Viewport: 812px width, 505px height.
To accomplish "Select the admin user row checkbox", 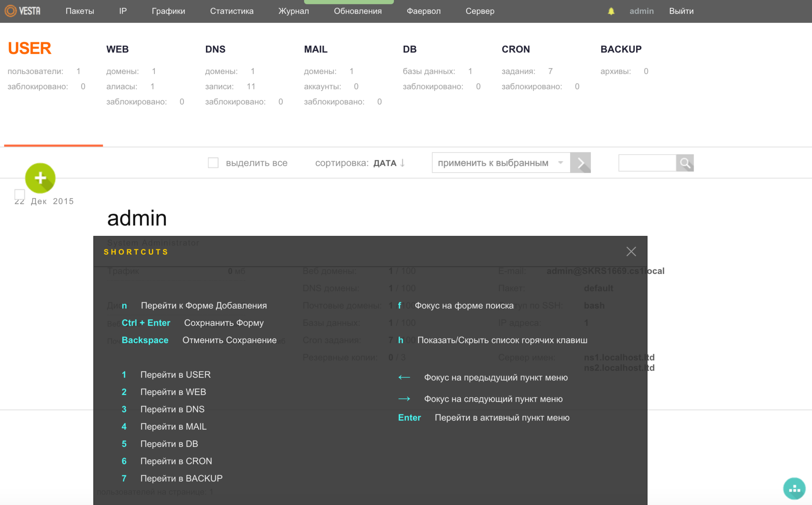I will point(19,194).
